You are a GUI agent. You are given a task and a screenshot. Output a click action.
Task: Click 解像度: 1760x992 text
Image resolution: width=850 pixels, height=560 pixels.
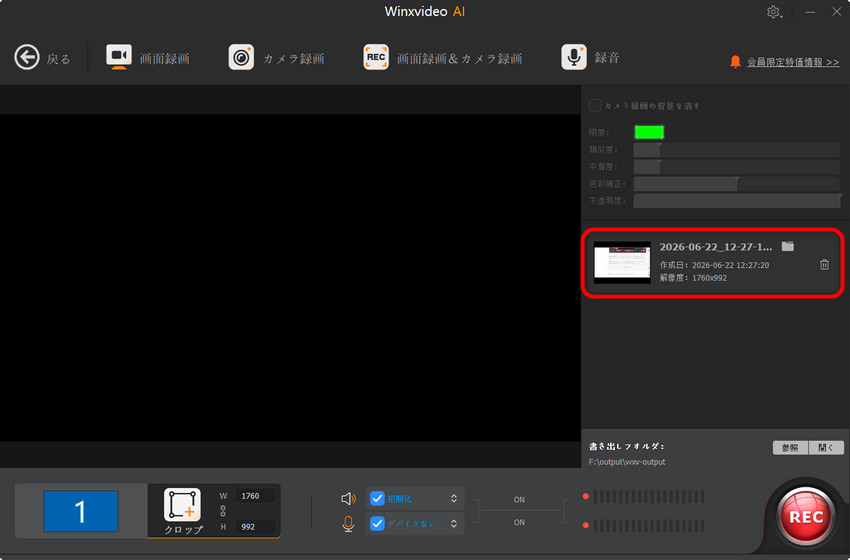point(693,278)
